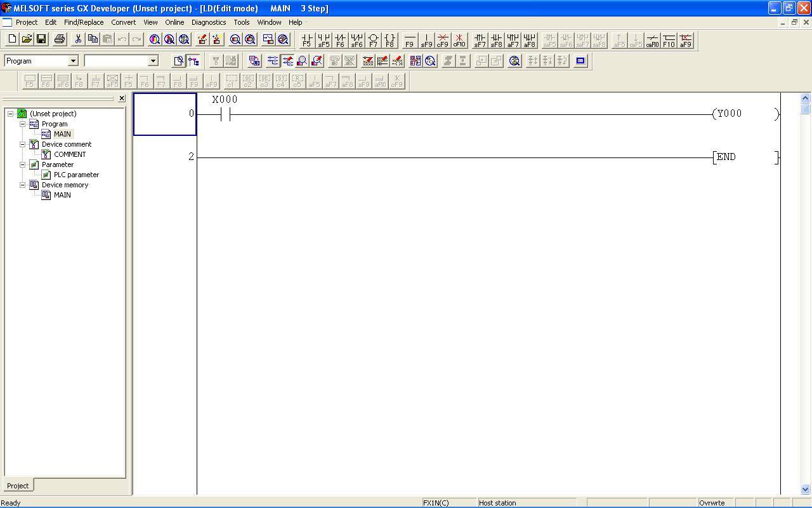Open the Diagnostics menu
The image size is (812, 508).
[208, 22]
